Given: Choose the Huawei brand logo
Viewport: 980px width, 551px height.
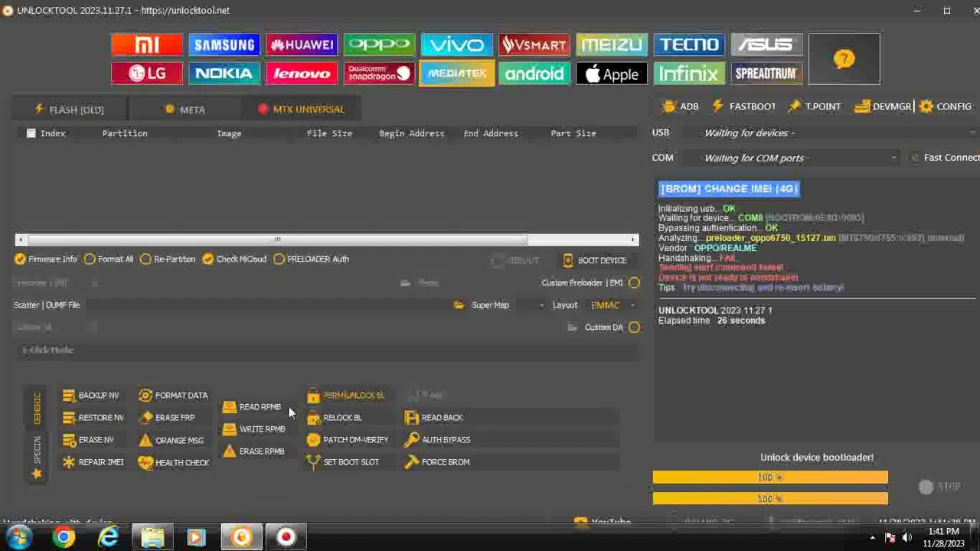Looking at the screenshot, I should pos(302,45).
